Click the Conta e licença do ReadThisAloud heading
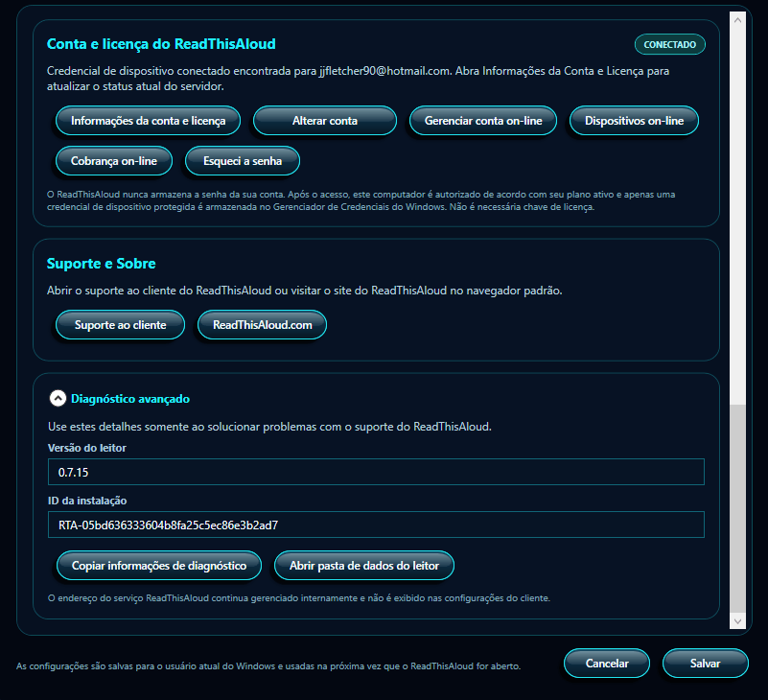This screenshot has width=768, height=700. click(161, 44)
